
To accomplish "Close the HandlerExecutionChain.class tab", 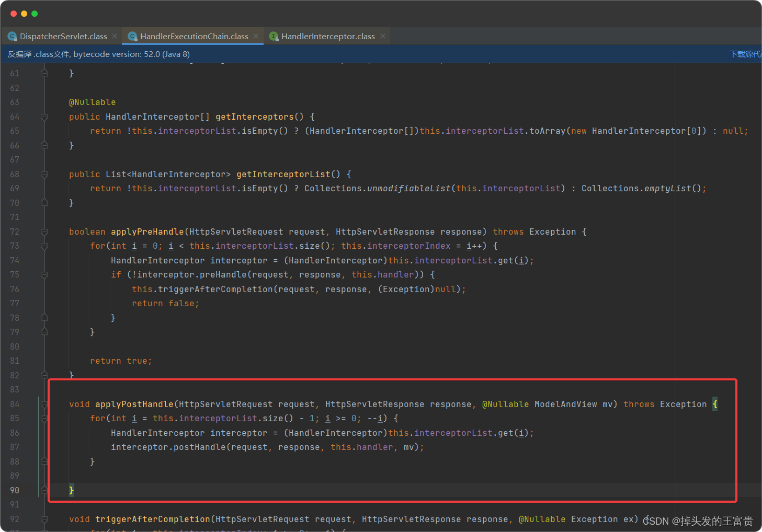I will [x=256, y=36].
